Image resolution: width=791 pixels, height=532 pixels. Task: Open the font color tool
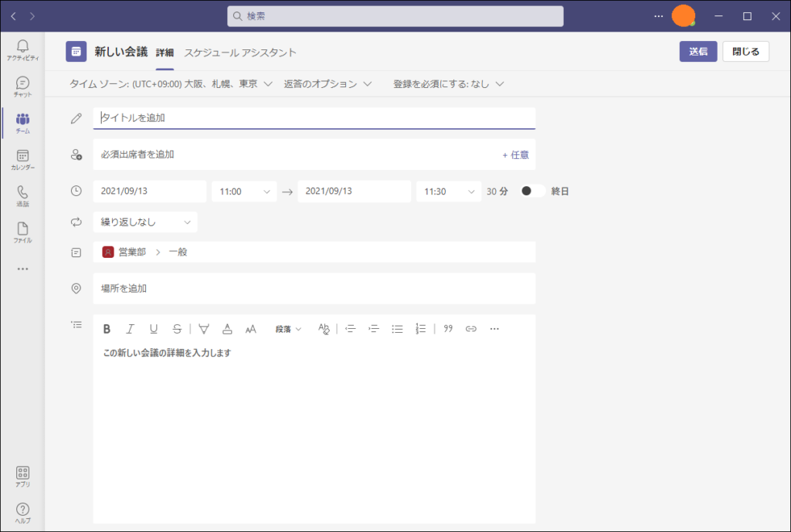[227, 329]
